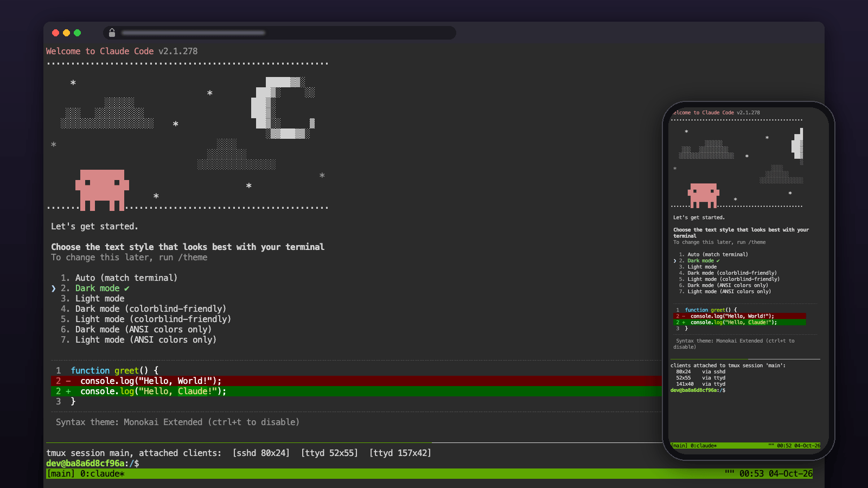The image size is (868, 488).
Task: Click the green checkmark beside Dark mode
Action: point(127,288)
